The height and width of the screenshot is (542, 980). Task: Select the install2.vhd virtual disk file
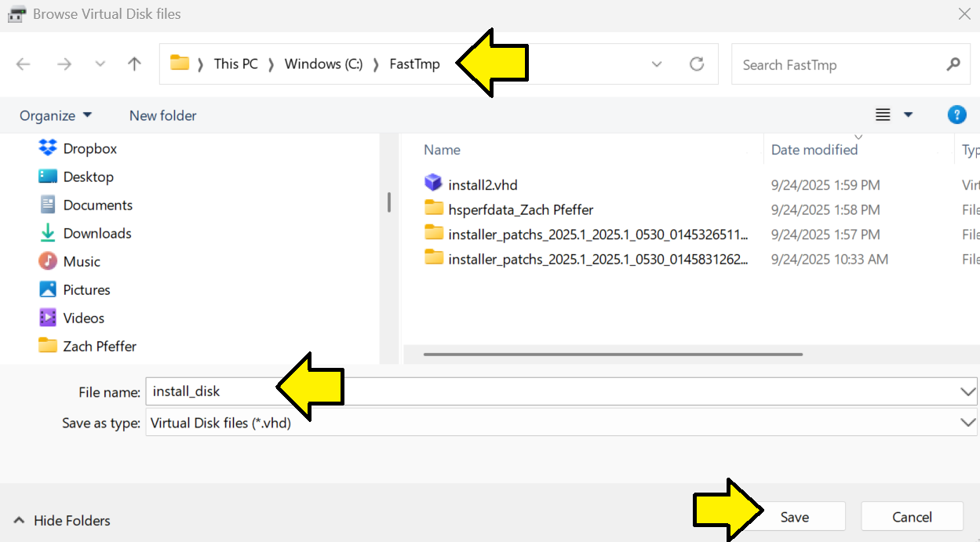482,184
